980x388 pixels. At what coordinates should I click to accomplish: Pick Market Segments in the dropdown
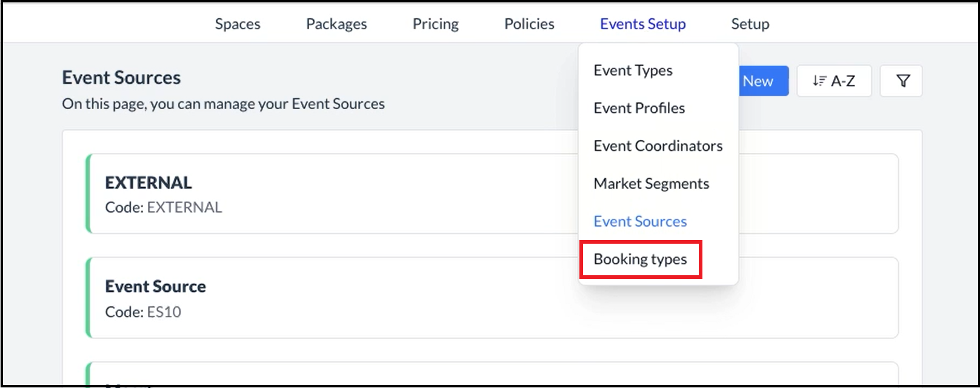(651, 184)
